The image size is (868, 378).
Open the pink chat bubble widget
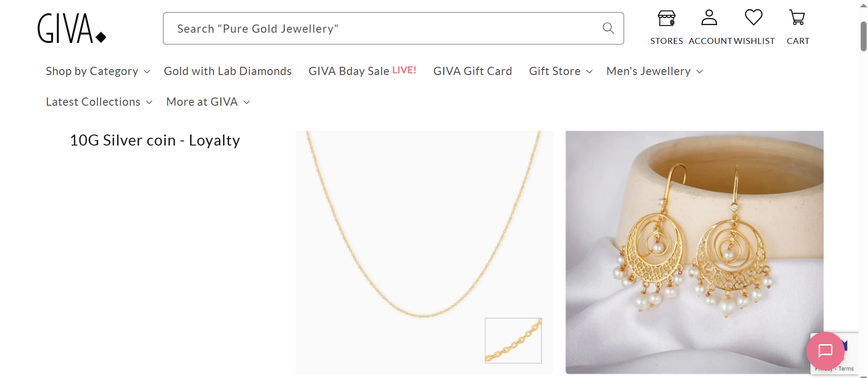click(825, 351)
